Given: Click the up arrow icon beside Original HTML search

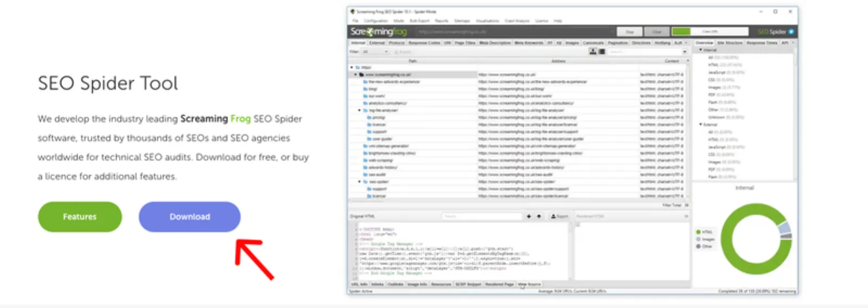Looking at the screenshot, I should coord(539,216).
